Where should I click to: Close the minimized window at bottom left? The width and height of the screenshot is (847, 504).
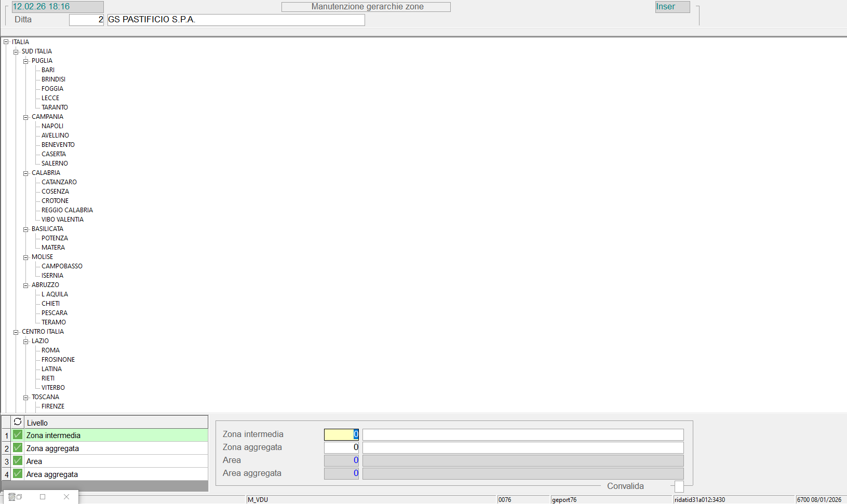pyautogui.click(x=66, y=497)
